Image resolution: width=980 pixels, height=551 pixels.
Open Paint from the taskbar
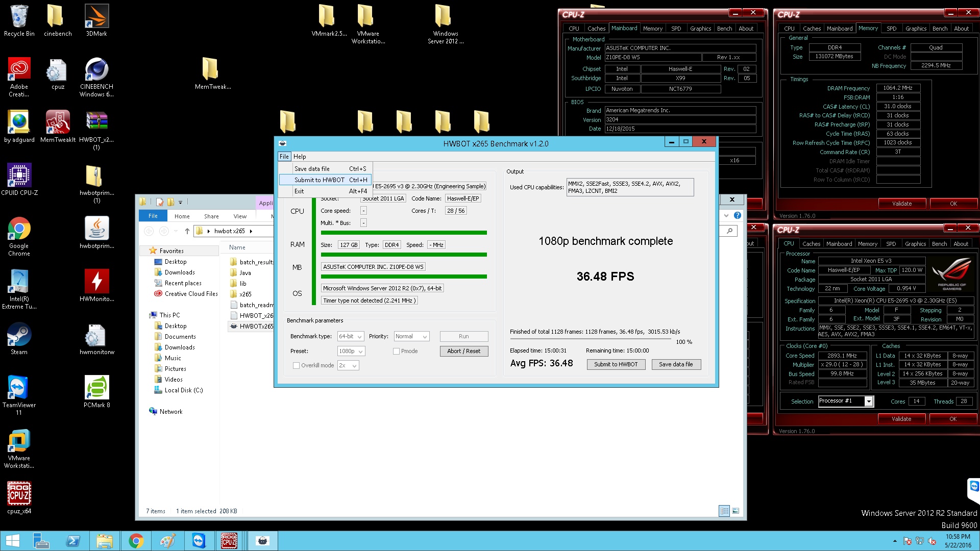pos(167,541)
